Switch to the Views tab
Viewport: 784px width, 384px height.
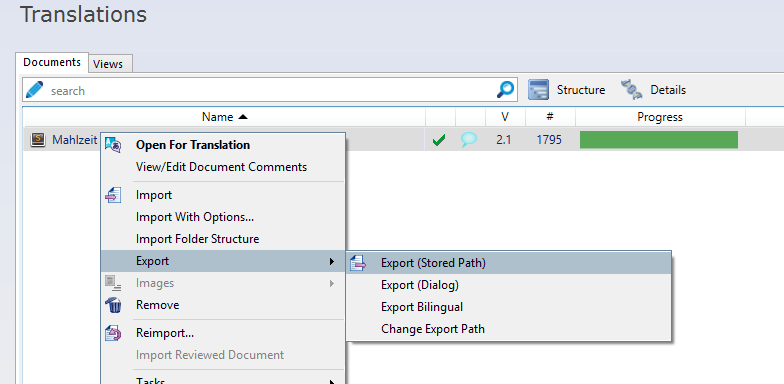tap(110, 64)
